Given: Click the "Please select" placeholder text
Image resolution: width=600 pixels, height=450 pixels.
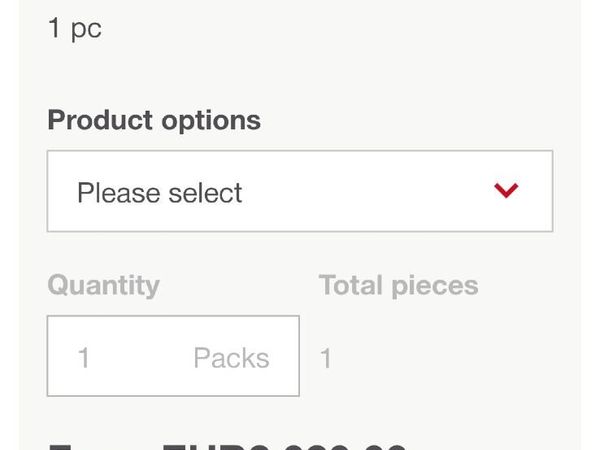Looking at the screenshot, I should [x=160, y=192].
